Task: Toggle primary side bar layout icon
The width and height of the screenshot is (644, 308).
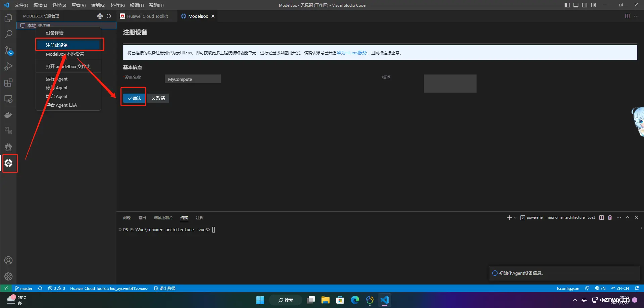Action: click(x=567, y=5)
